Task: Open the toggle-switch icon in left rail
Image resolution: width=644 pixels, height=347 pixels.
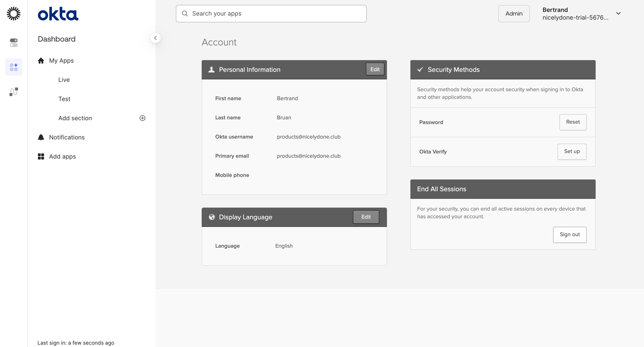Action: pyautogui.click(x=14, y=43)
